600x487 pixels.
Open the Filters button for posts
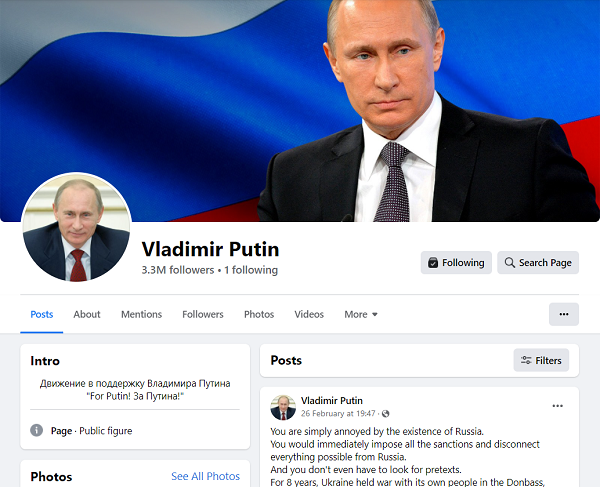(541, 360)
